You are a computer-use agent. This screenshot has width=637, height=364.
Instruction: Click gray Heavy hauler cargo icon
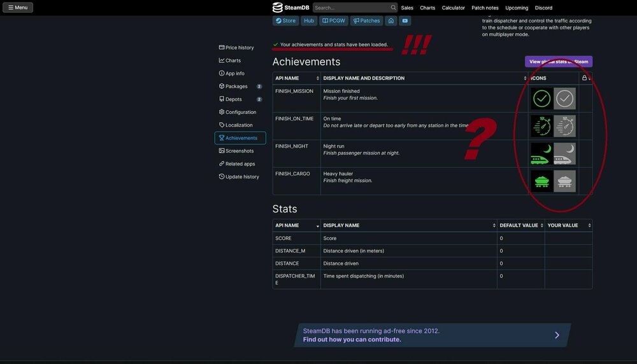tap(564, 181)
